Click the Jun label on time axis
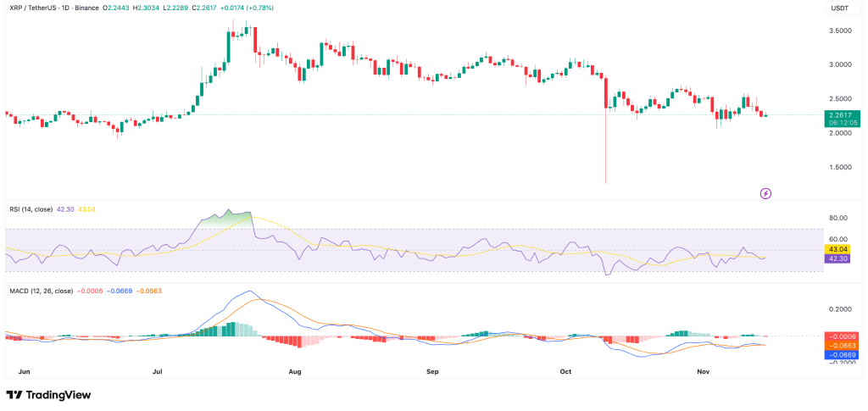This screenshot has height=411, width=868. coord(24,372)
